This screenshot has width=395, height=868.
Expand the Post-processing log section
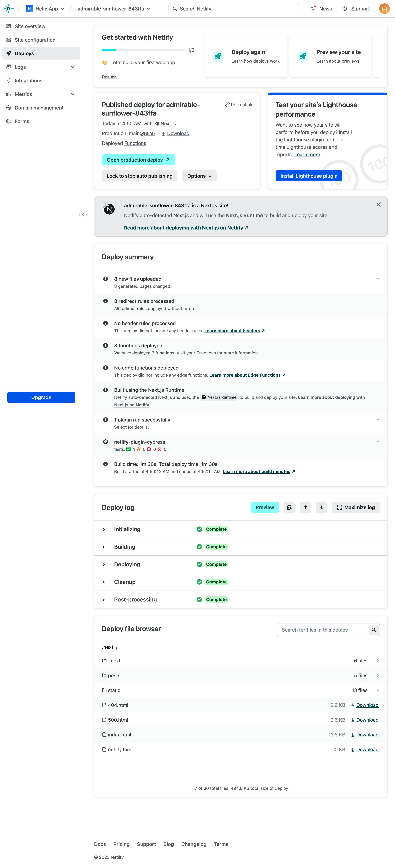104,600
